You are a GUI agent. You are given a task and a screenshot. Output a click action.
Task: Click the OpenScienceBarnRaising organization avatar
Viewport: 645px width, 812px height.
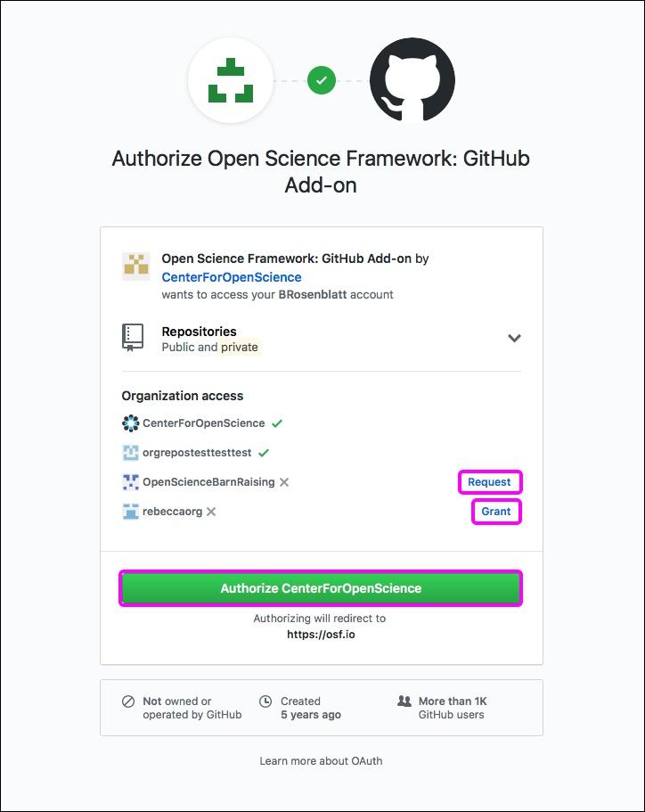coord(129,481)
